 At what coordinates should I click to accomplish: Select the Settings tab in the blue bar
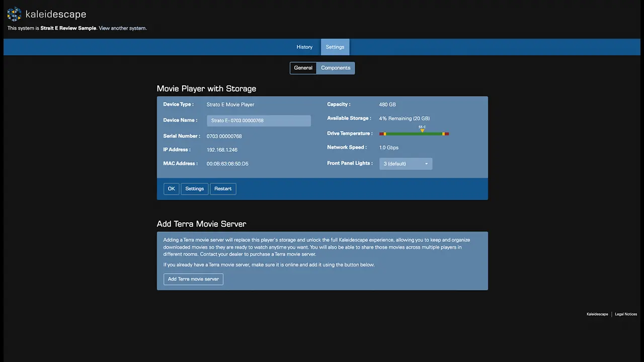[x=335, y=47]
